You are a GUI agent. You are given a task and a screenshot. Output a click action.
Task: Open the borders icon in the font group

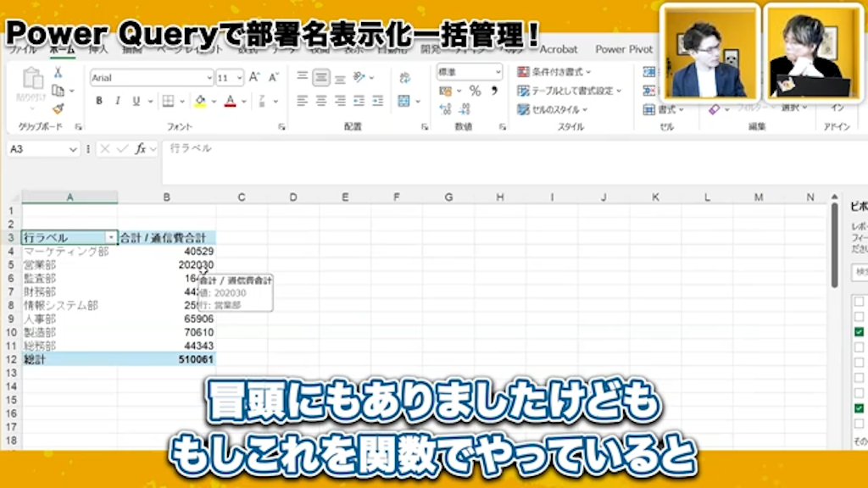pos(170,101)
